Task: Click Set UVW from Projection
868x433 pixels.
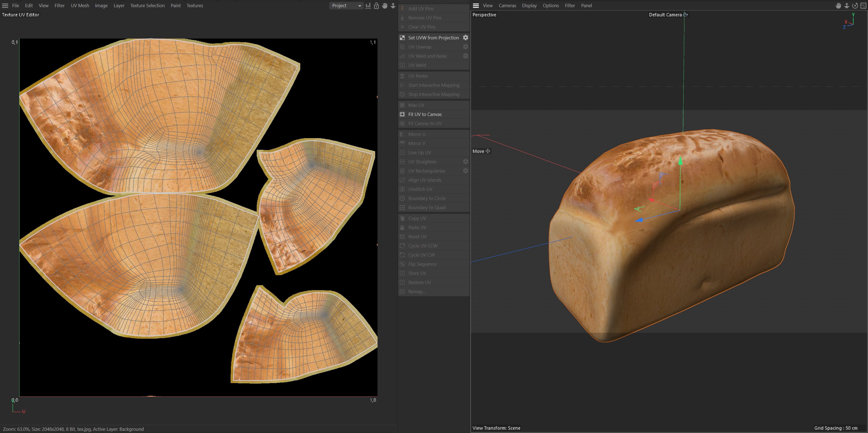Action: point(433,38)
